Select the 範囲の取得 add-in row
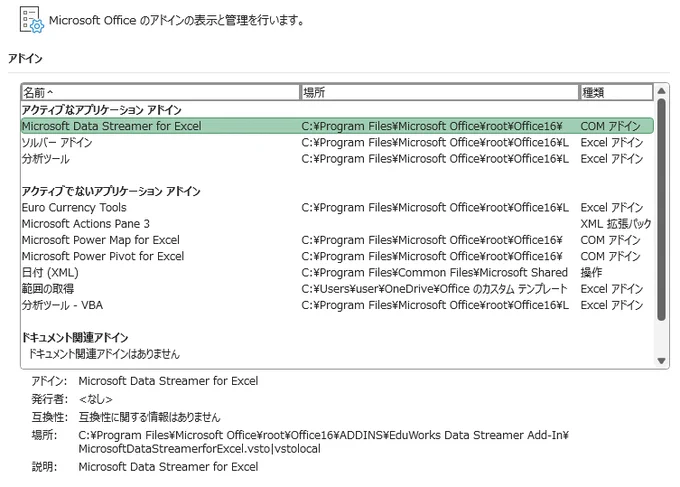Image resolution: width=680 pixels, height=487 pixels. [337, 289]
